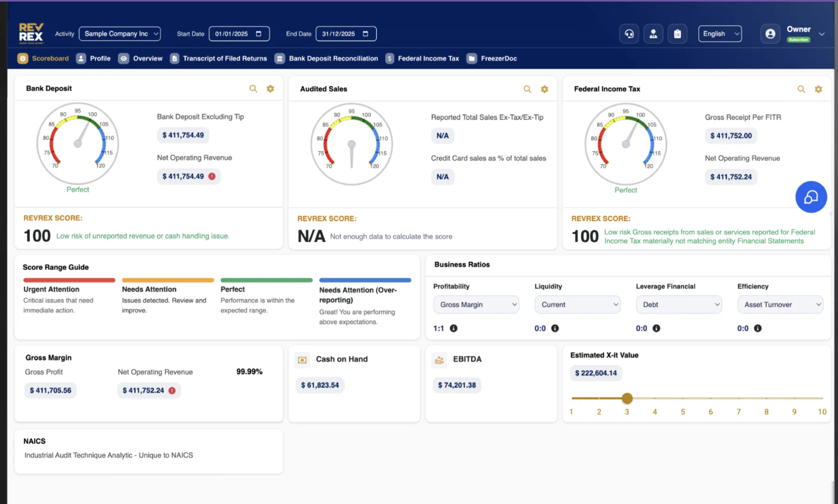
Task: Open Bank Deposit card settings gear
Action: [x=270, y=88]
